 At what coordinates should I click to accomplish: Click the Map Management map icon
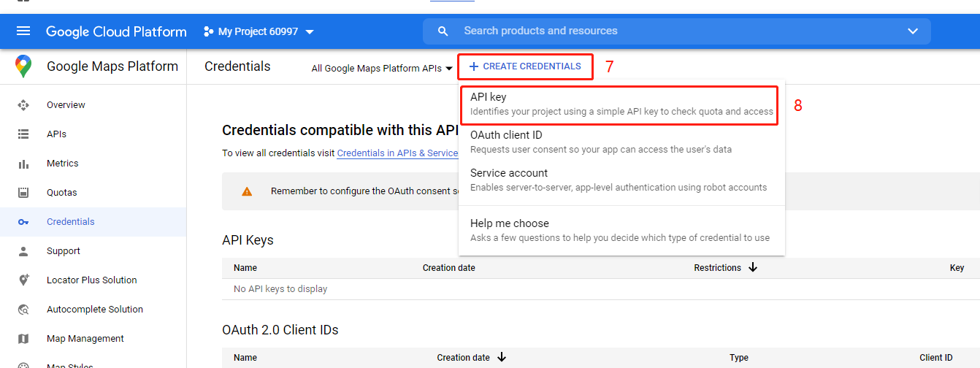[23, 339]
